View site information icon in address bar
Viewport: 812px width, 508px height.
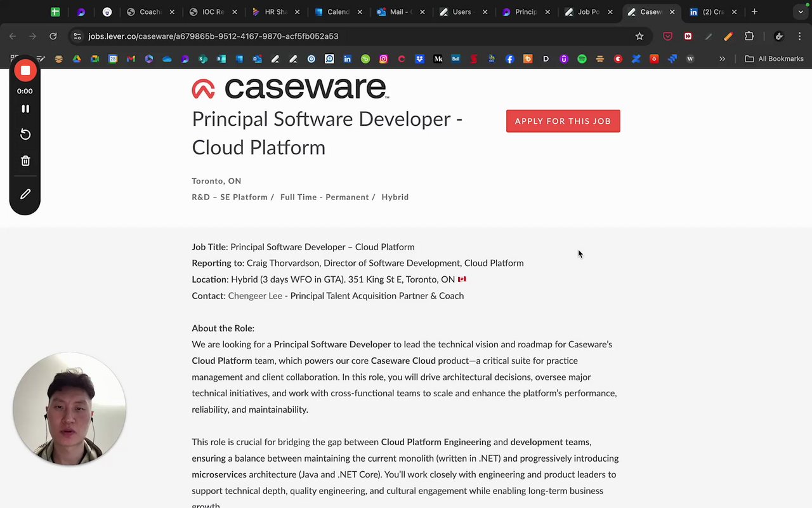pos(77,36)
